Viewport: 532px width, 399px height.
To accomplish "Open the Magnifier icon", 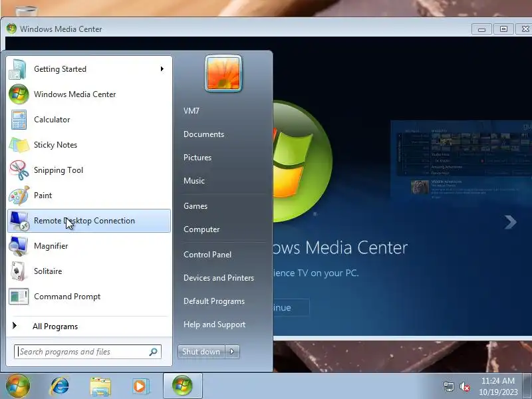I will pyautogui.click(x=19, y=246).
